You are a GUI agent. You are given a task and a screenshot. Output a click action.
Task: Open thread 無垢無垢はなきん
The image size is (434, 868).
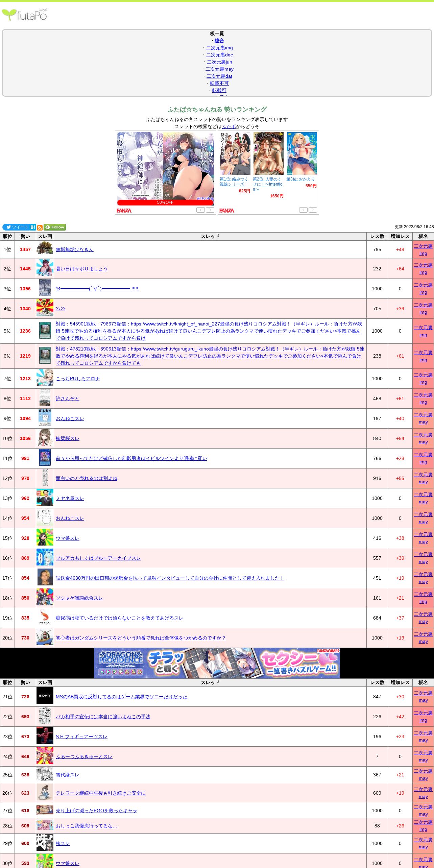75,249
